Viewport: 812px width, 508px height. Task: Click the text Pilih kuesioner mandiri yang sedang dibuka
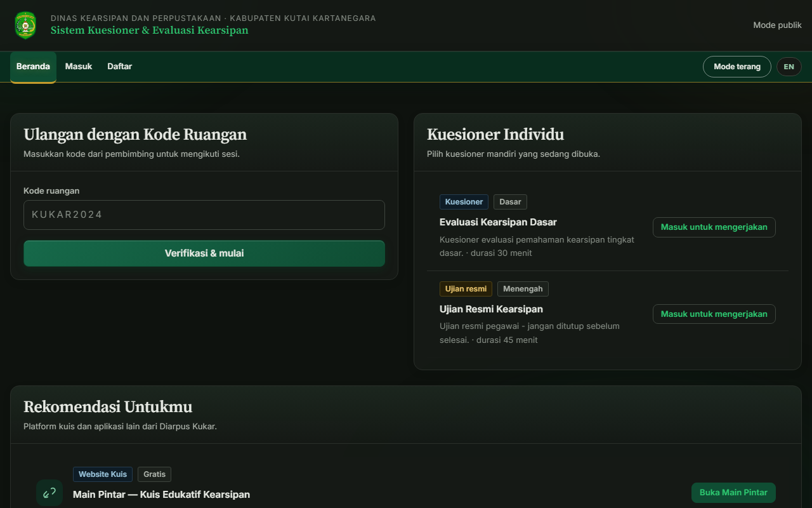coord(513,154)
